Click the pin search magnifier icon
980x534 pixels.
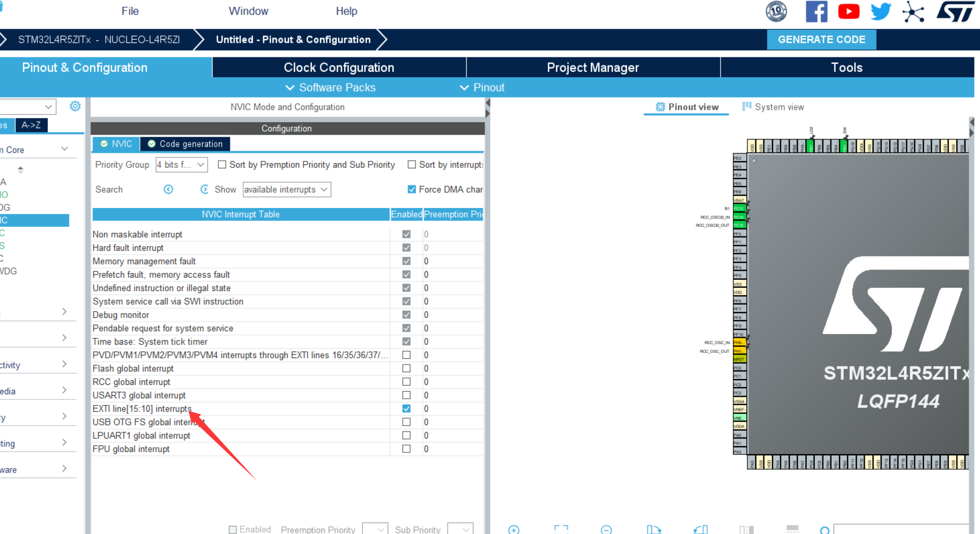click(x=825, y=530)
